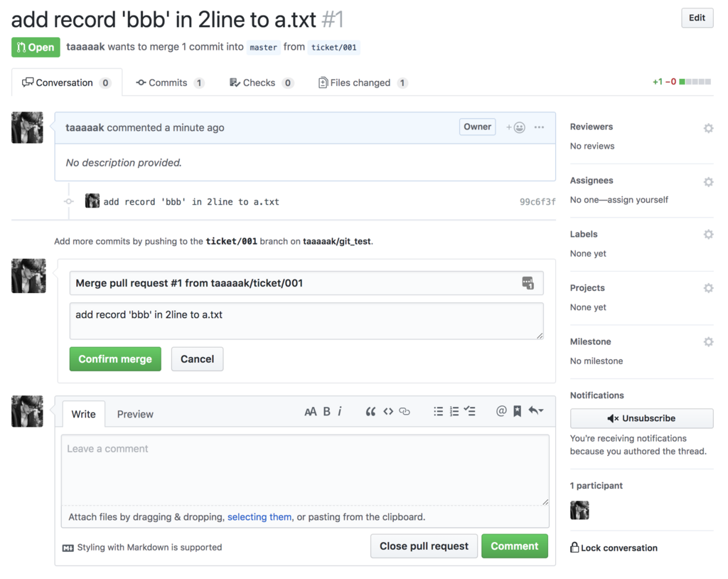Submit with the Comment button
This screenshot has width=728, height=579.
pos(515,546)
